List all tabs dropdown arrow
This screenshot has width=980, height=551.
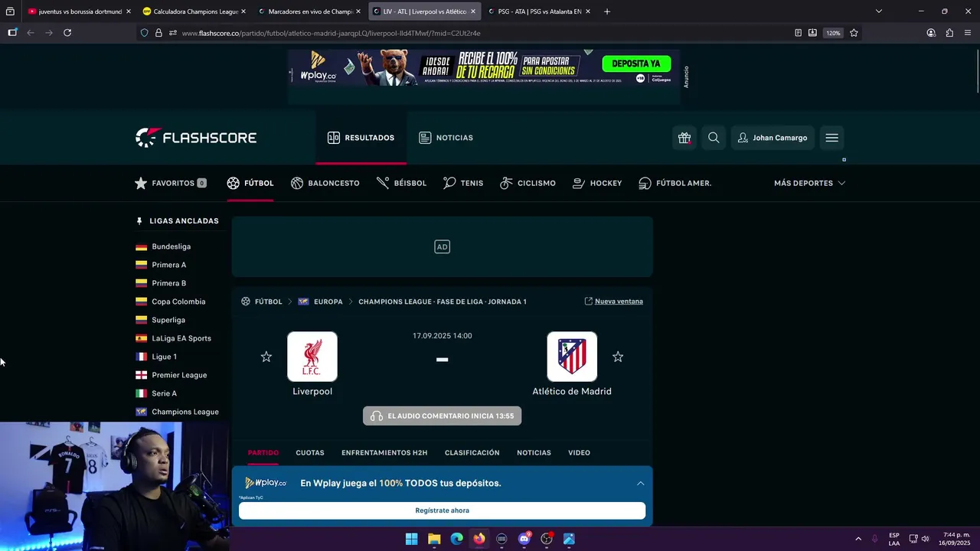879,11
